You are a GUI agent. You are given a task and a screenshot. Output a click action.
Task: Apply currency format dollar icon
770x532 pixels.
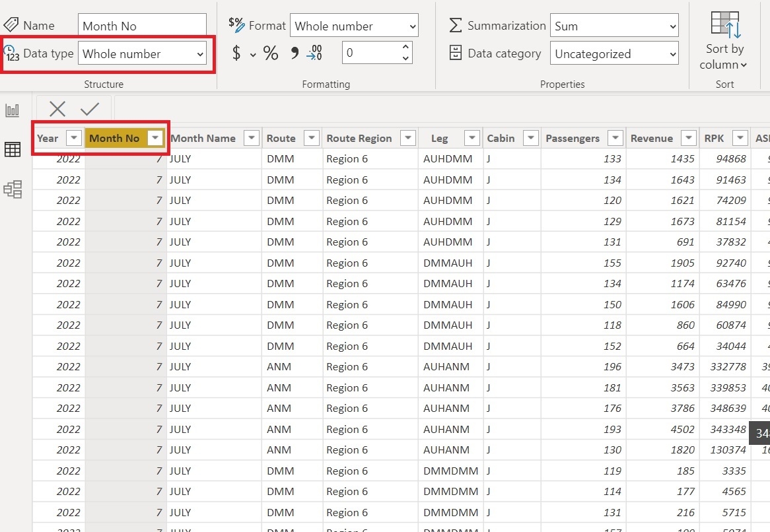pyautogui.click(x=236, y=53)
